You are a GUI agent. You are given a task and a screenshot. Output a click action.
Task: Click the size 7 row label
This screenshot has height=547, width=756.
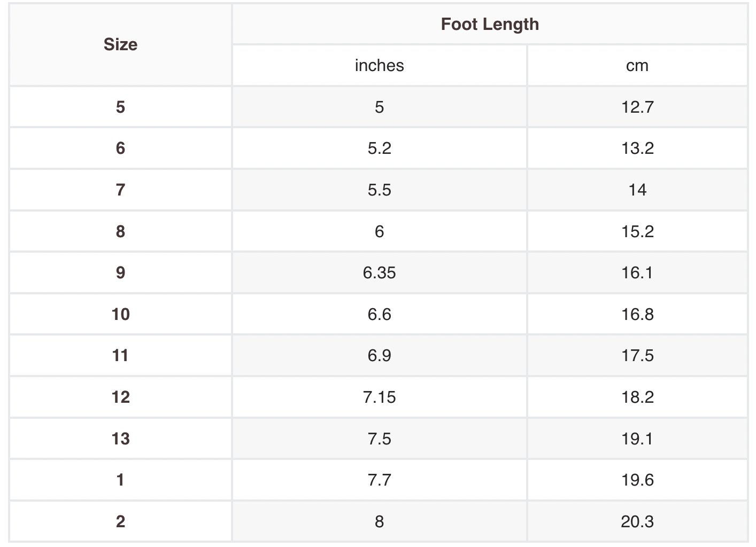coord(120,190)
